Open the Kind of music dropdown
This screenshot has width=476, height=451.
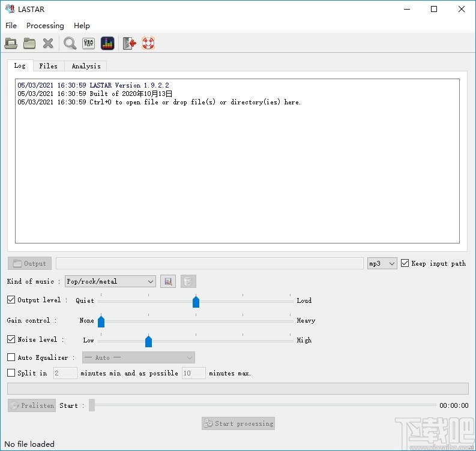click(110, 281)
